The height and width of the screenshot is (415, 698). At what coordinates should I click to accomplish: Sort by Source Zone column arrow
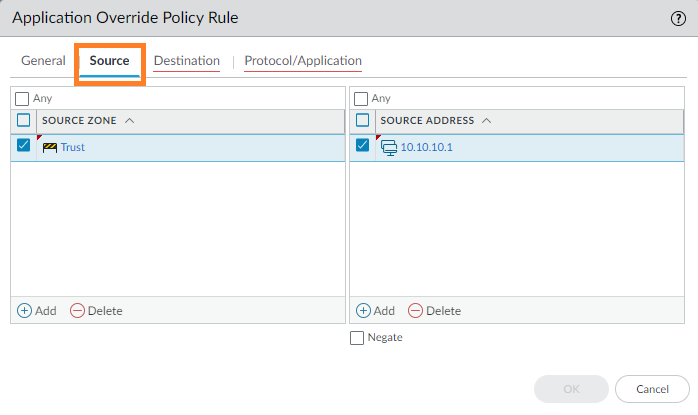click(x=130, y=121)
